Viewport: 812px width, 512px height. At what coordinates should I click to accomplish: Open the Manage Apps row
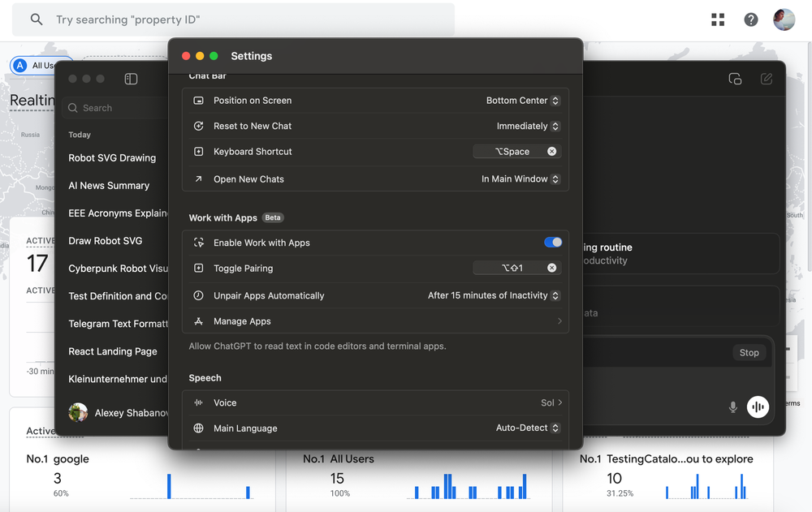[375, 321]
